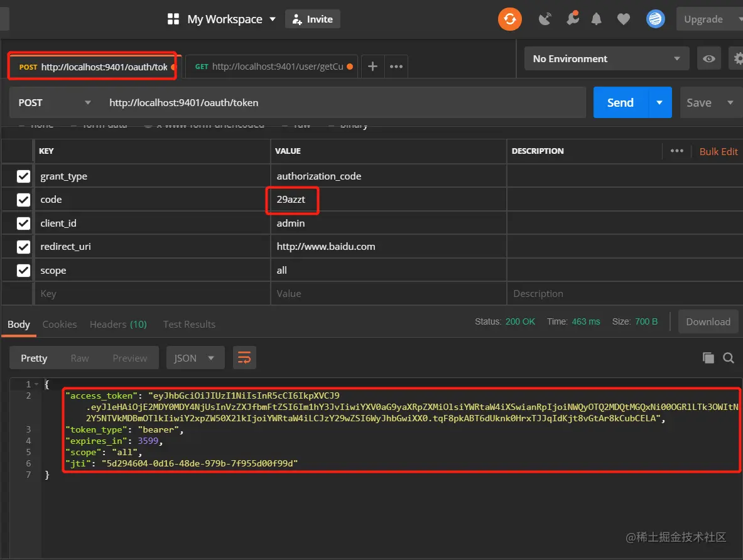Open the POST method dropdown
The width and height of the screenshot is (743, 560).
pyautogui.click(x=53, y=103)
